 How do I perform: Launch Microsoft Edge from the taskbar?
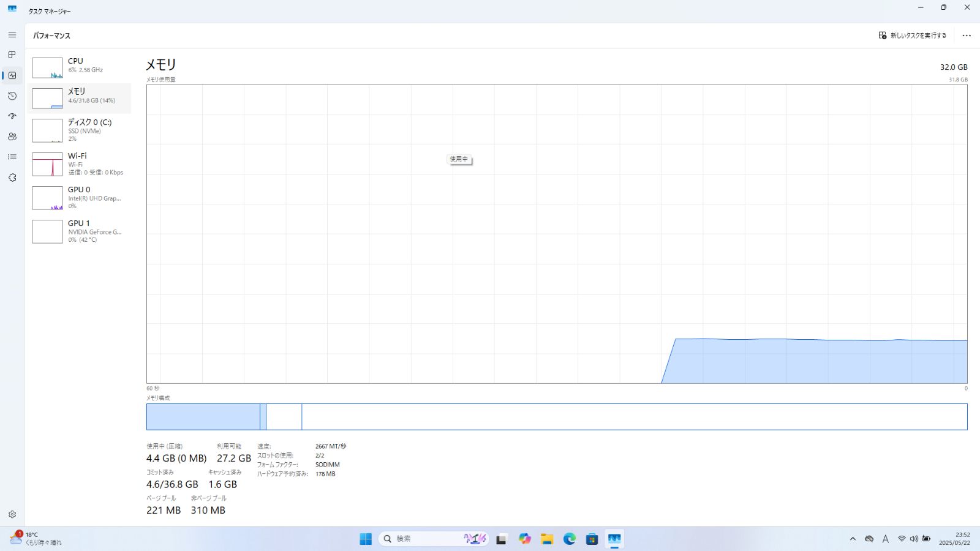(569, 539)
